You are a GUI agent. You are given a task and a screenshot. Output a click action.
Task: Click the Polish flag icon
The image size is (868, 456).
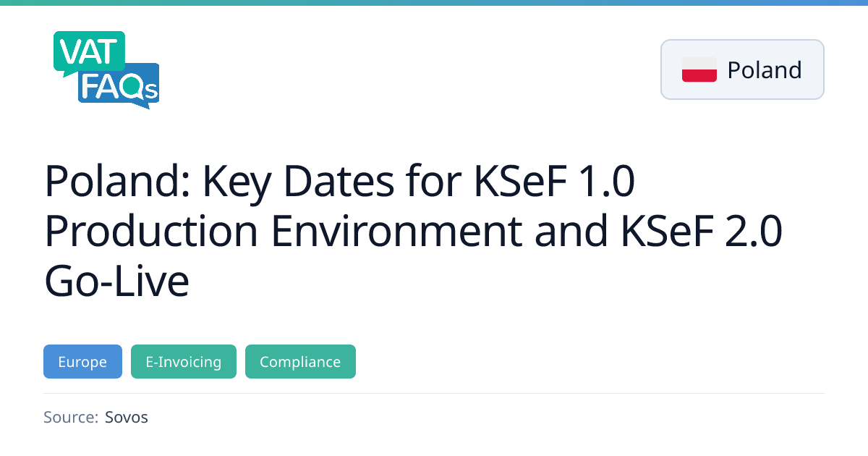point(699,69)
